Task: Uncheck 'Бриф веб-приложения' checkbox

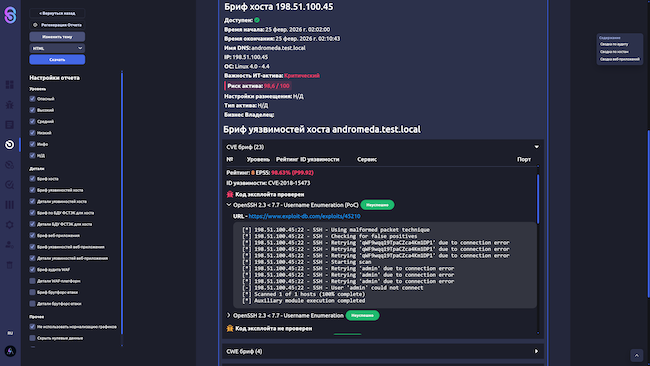Action: coord(32,235)
